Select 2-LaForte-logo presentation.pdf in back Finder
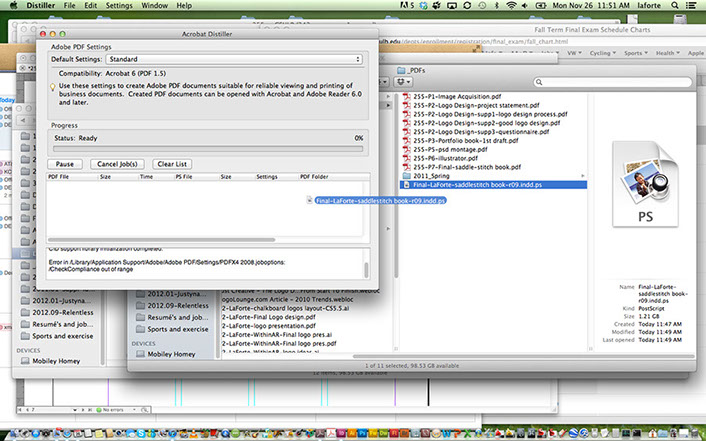Image resolution: width=706 pixels, height=441 pixels. pyautogui.click(x=269, y=326)
